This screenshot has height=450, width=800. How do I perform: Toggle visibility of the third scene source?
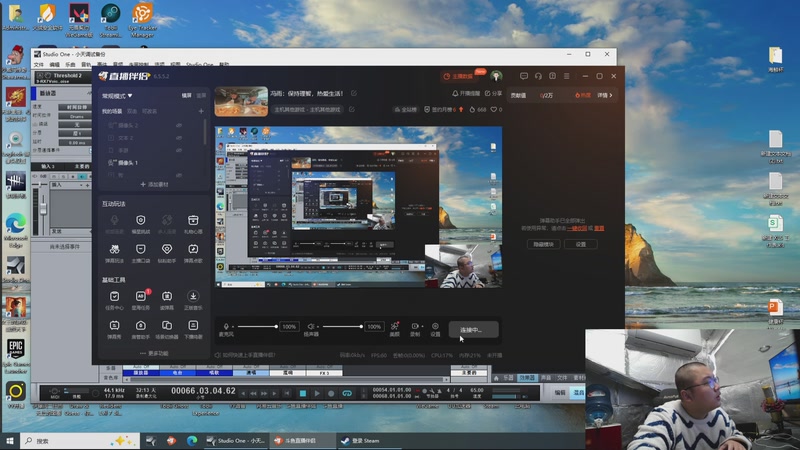(x=179, y=151)
